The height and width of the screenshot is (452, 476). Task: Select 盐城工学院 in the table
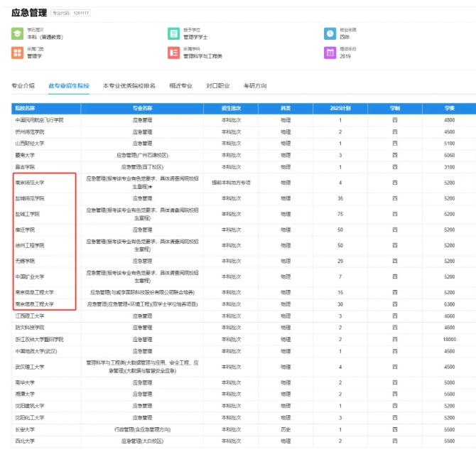[27, 214]
